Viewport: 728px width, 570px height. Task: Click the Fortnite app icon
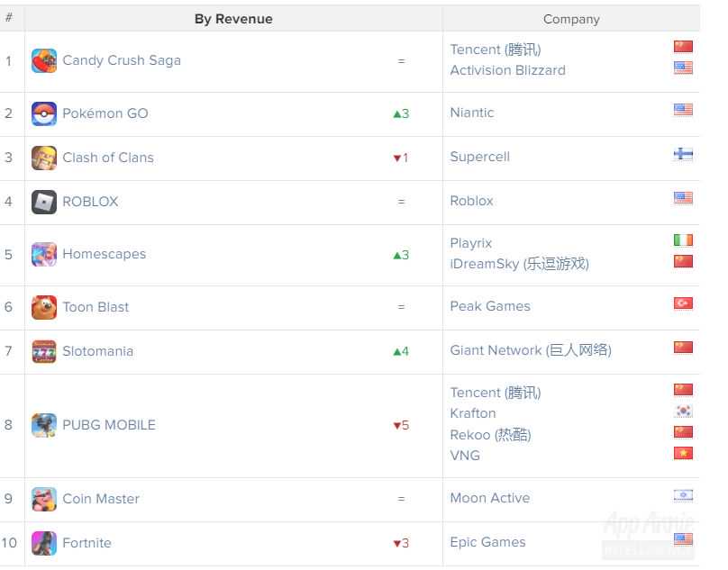44,543
